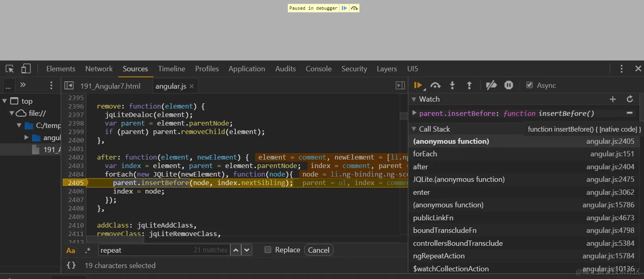Show more navigator tabs with the double chevron
Viewport: 644px width, 279px height.
click(23, 85)
